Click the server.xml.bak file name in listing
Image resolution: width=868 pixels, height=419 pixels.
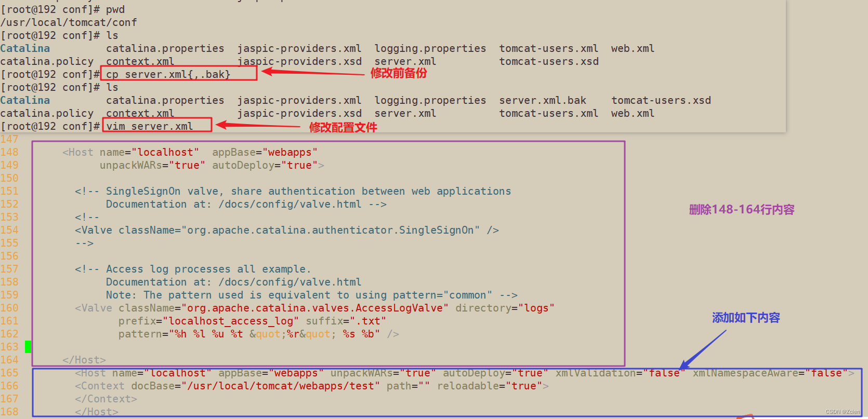point(542,100)
